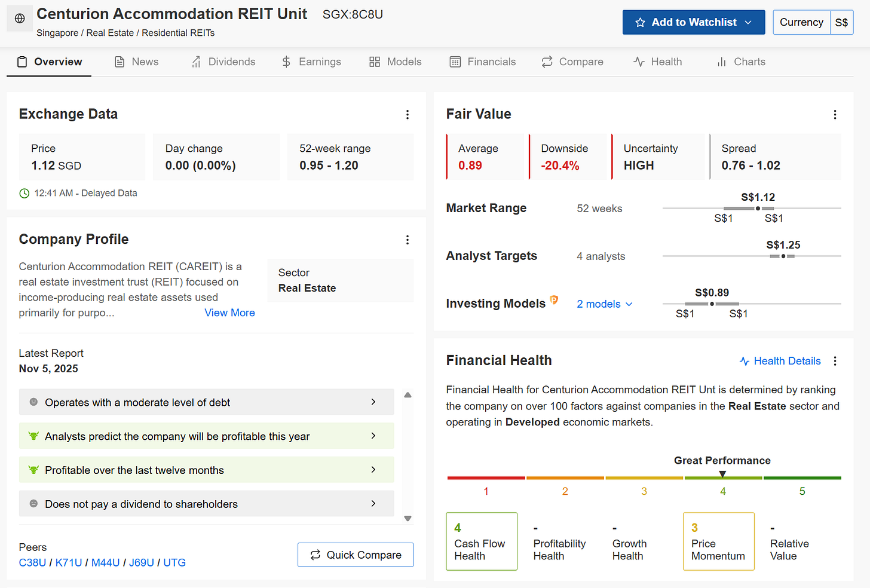Open the Currency S$ selector
The height and width of the screenshot is (588, 870).
coord(813,22)
